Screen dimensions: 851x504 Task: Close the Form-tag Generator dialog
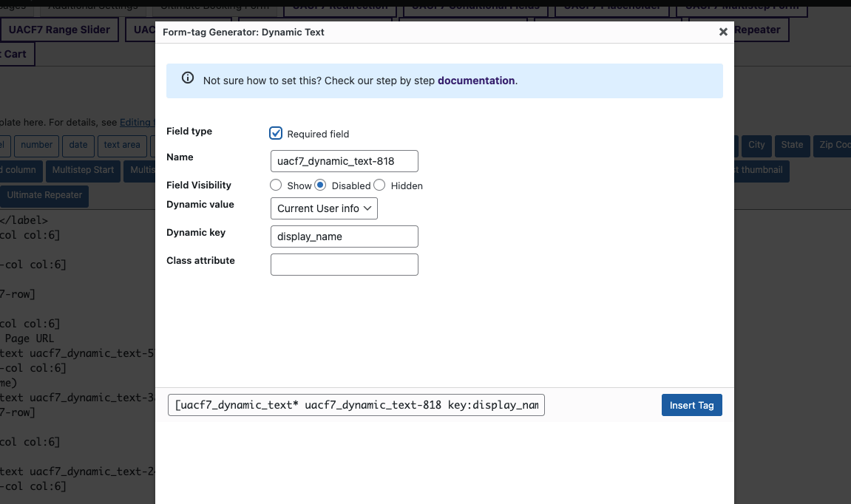coord(723,32)
